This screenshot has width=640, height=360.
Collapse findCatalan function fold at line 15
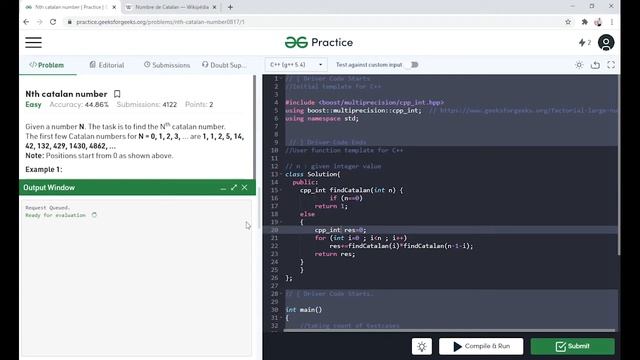pos(281,190)
